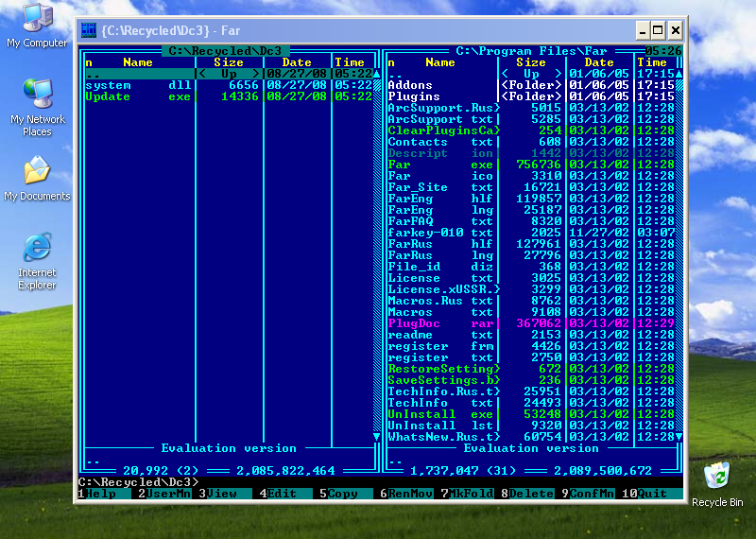
Task: Click Quit in the key bar
Action: point(656,494)
